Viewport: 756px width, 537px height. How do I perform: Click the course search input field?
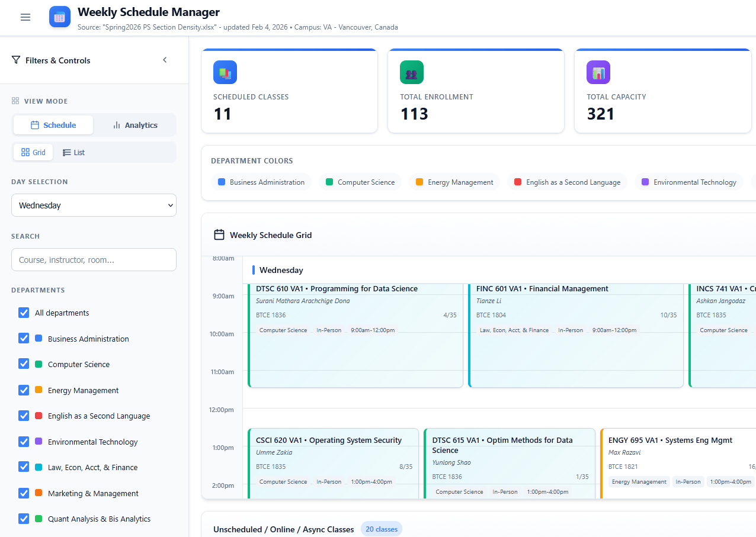tap(94, 259)
